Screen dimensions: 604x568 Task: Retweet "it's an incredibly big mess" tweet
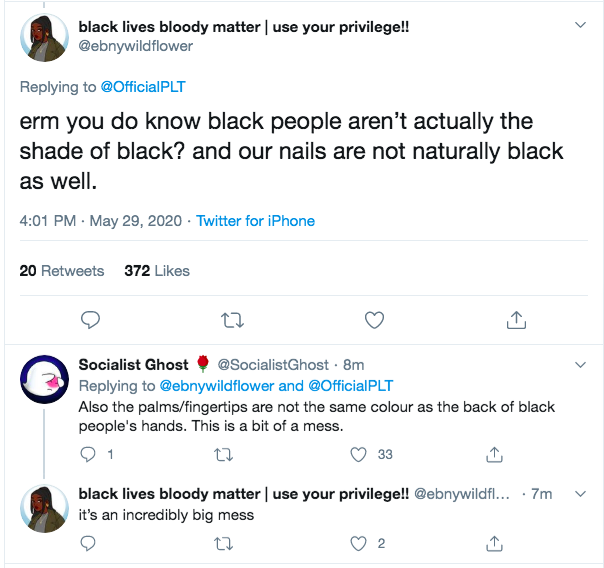pos(223,544)
